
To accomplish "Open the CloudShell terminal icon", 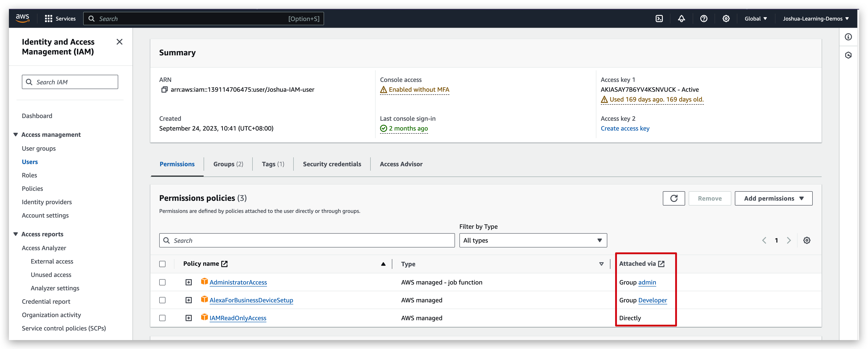I will tap(659, 19).
